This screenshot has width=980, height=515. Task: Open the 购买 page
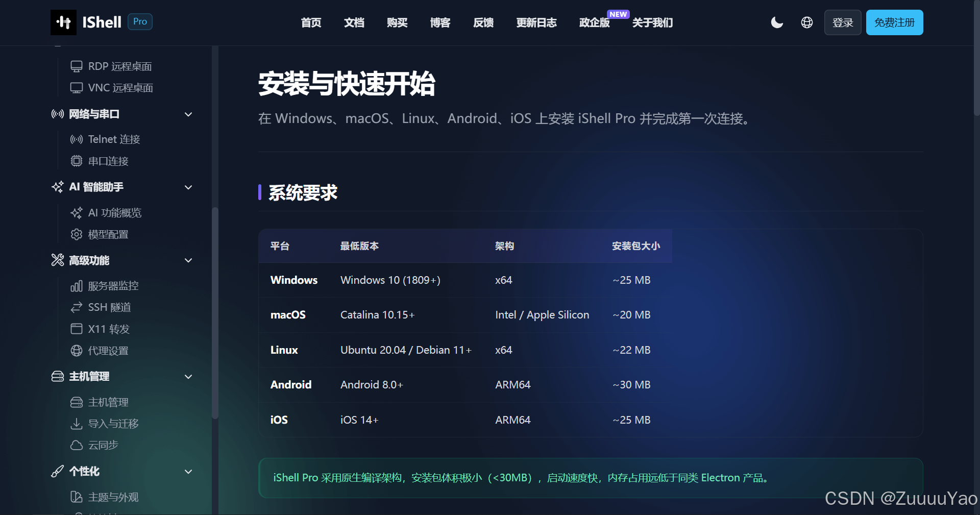point(397,22)
